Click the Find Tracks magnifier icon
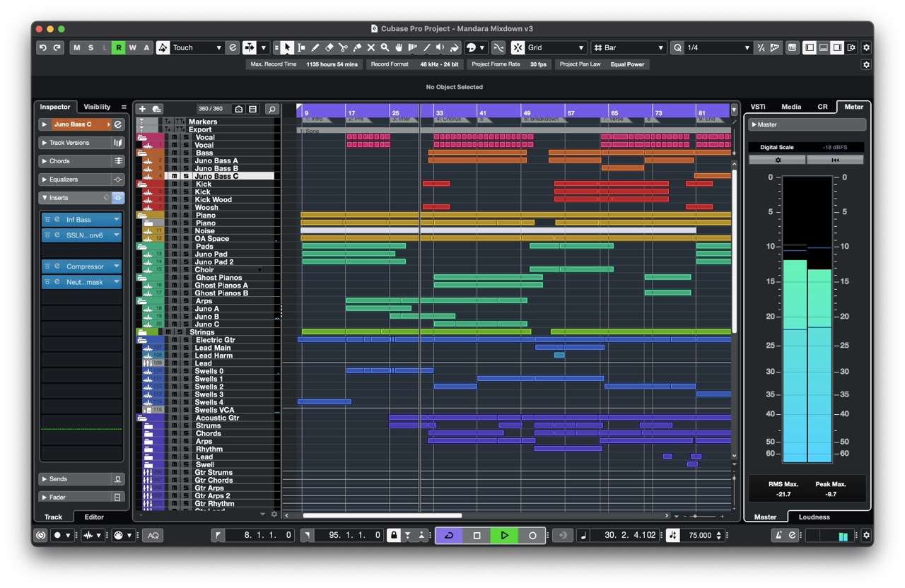The image size is (905, 588). [271, 109]
